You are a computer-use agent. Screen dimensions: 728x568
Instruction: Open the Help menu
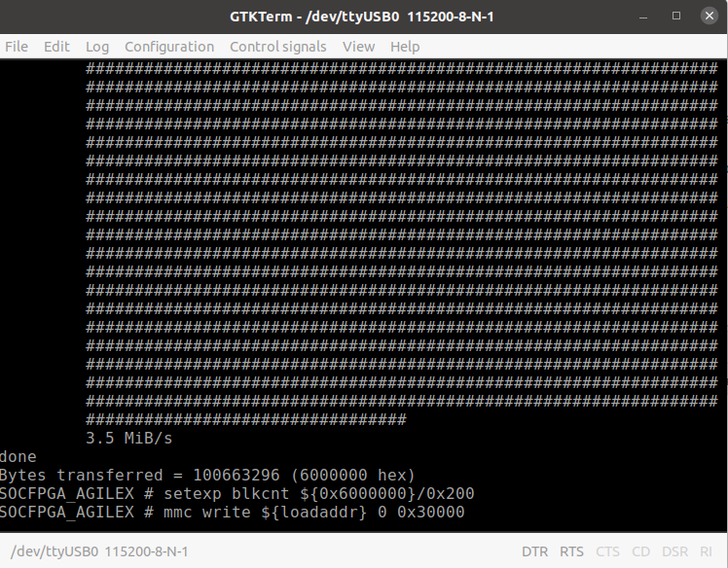point(405,47)
